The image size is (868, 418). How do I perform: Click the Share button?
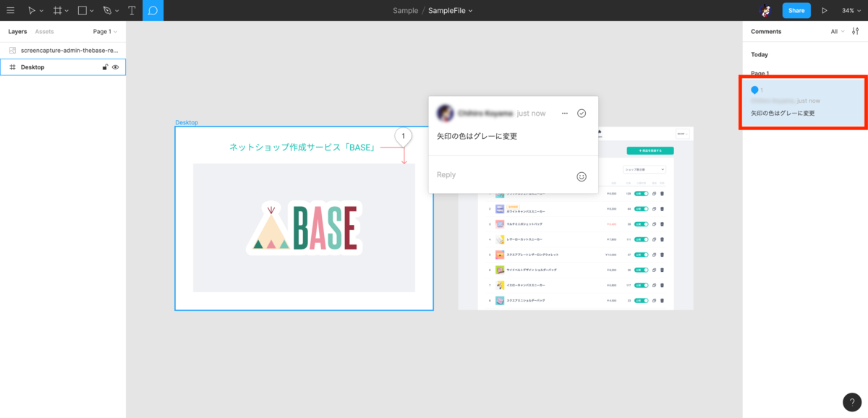pyautogui.click(x=796, y=10)
